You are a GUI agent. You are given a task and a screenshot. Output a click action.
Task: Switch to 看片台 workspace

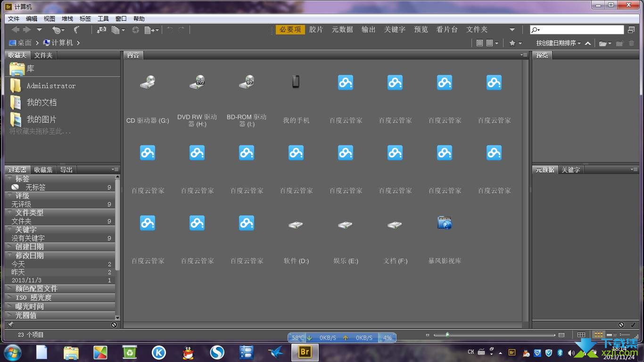[447, 29]
